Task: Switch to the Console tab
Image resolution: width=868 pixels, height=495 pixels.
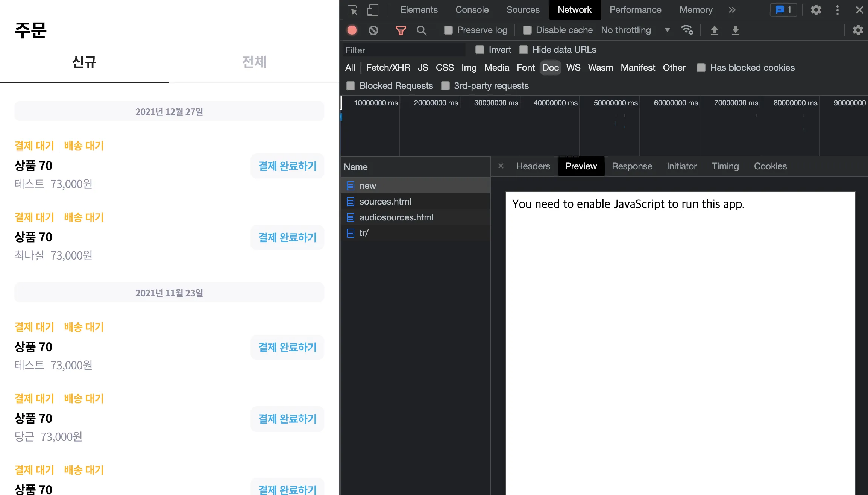Action: (x=472, y=10)
